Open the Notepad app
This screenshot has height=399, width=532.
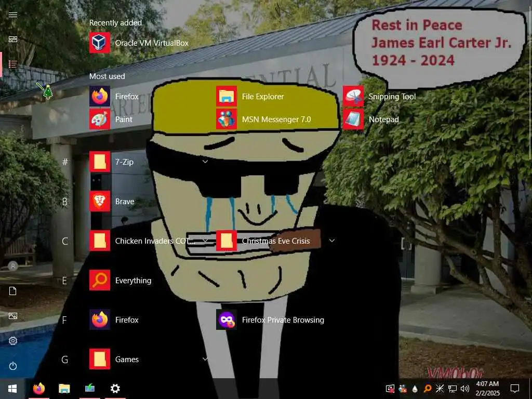point(371,119)
